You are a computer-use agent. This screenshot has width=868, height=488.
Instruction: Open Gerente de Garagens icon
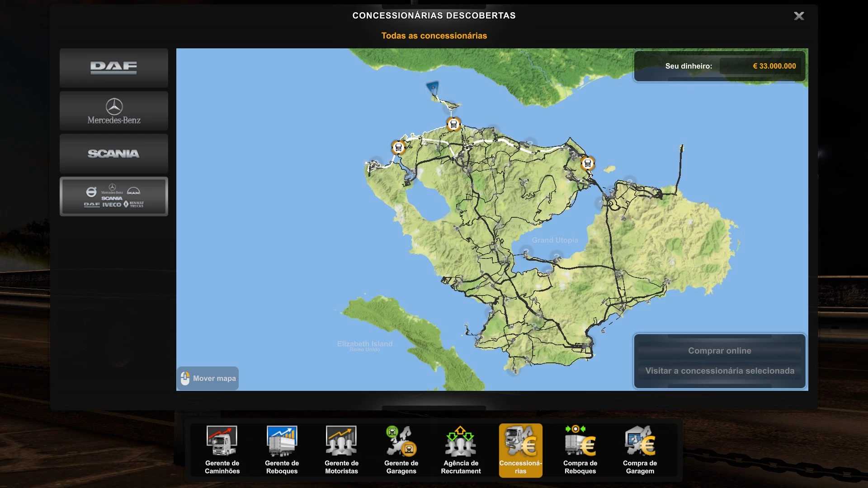(401, 450)
